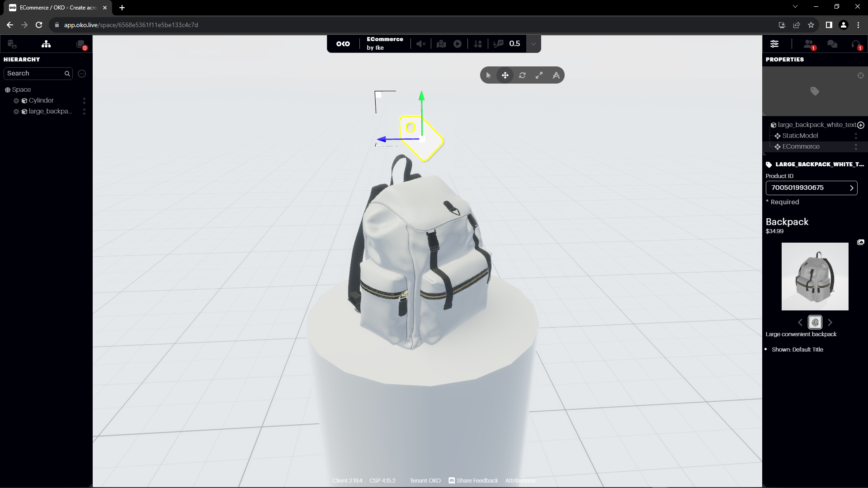Switch to the scale gizmo tool

coord(539,75)
